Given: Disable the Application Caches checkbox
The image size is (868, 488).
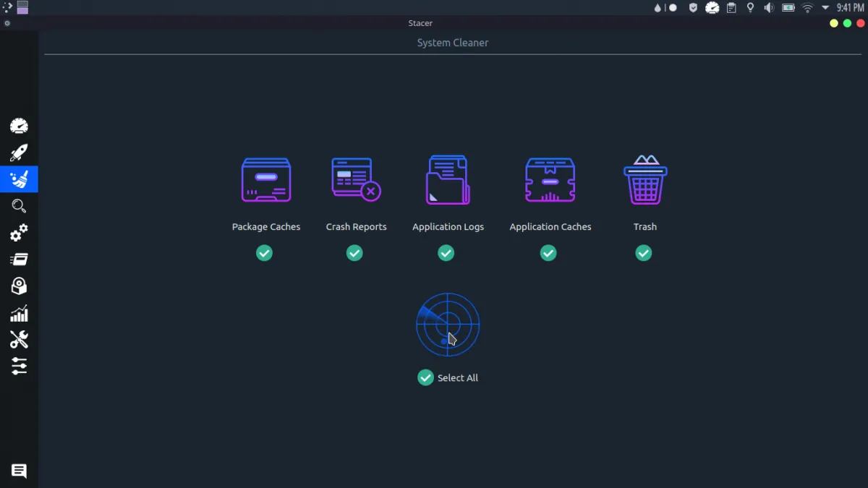Looking at the screenshot, I should pyautogui.click(x=548, y=253).
